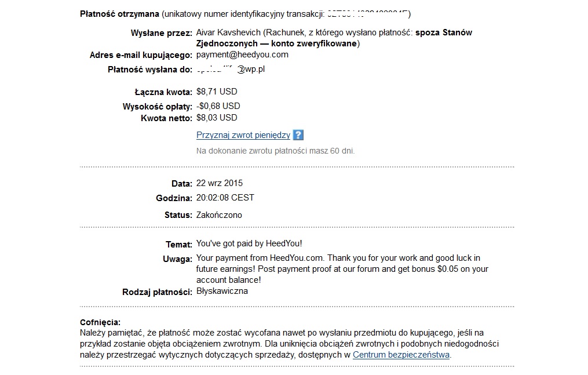Image resolution: width=588 pixels, height=375 pixels.
Task: Click the total amount $8,71 USD
Action: tap(217, 92)
